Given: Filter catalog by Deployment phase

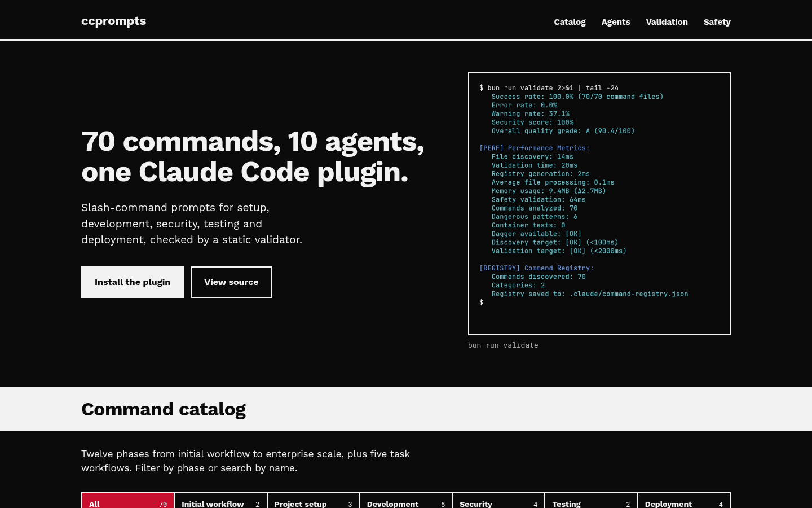Looking at the screenshot, I should tap(684, 501).
